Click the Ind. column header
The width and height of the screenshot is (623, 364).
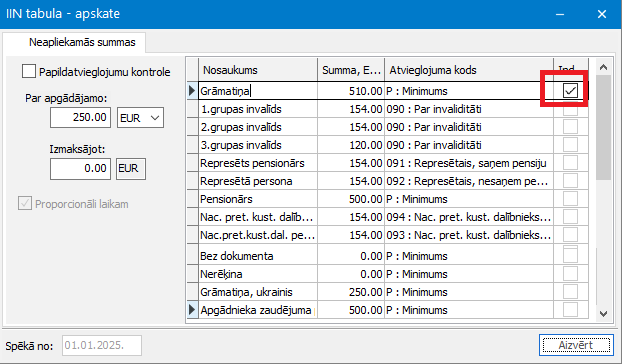571,70
